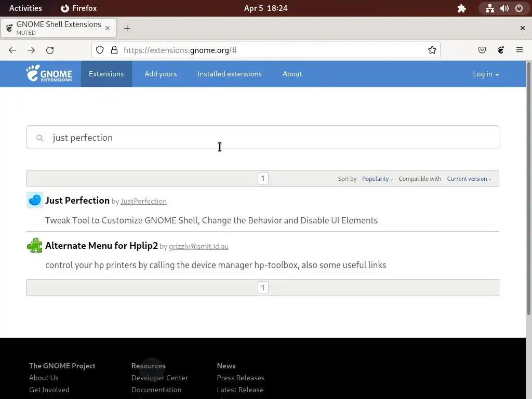Expand the Sort by Popularity dropdown

tap(377, 179)
